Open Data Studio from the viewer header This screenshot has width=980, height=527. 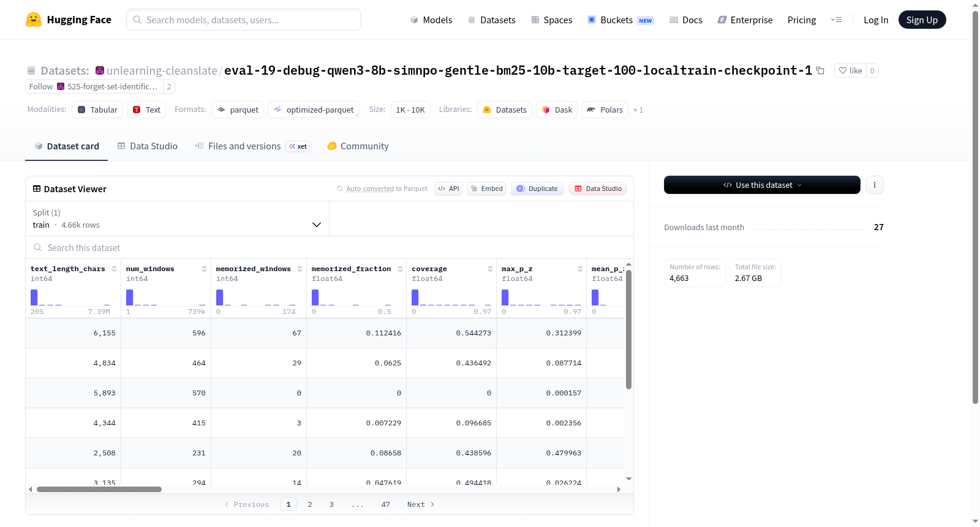[x=598, y=189]
